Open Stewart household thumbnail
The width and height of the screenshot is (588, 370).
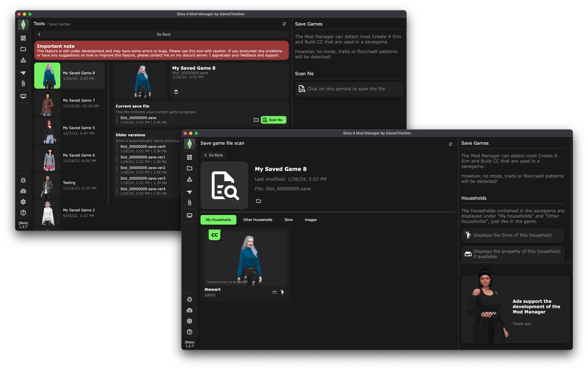[x=245, y=258]
